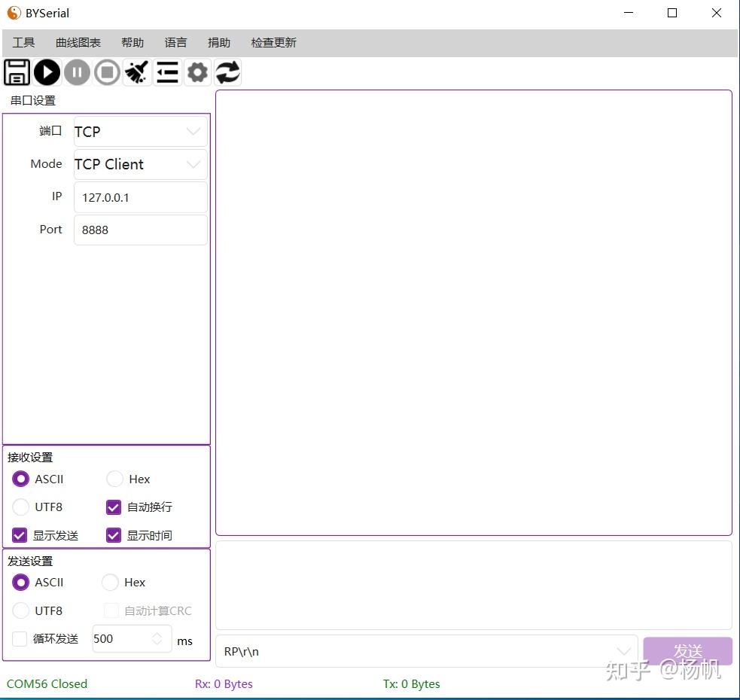Toggle the 显示时间 checkbox
740x700 pixels.
coord(114,535)
